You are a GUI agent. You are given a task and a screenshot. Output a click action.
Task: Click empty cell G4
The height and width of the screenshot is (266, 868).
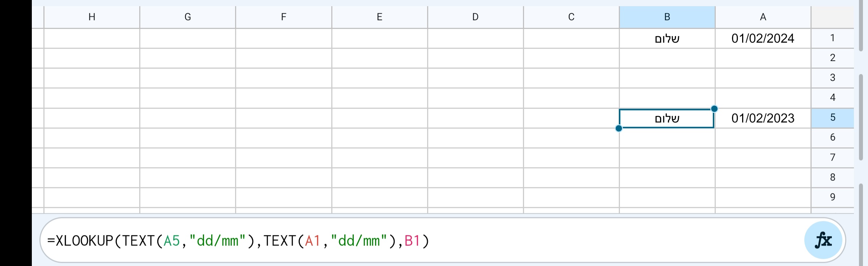pos(188,98)
